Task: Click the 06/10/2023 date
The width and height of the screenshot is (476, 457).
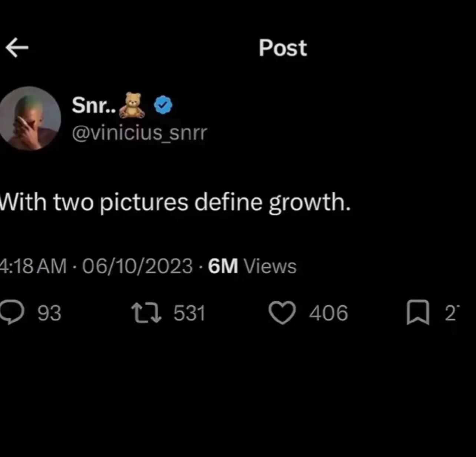Action: click(138, 266)
